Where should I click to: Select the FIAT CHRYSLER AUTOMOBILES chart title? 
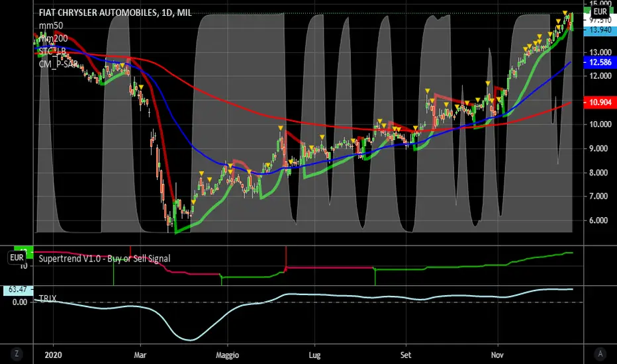115,13
